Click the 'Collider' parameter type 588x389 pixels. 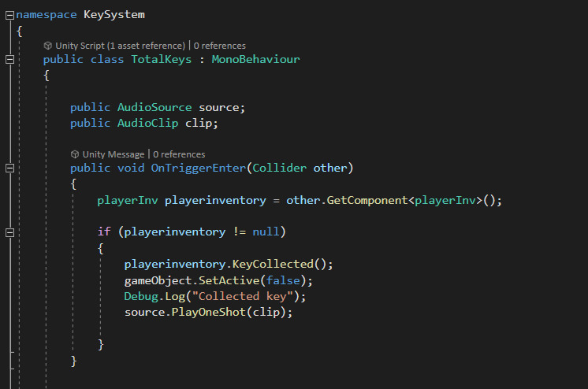[279, 168]
